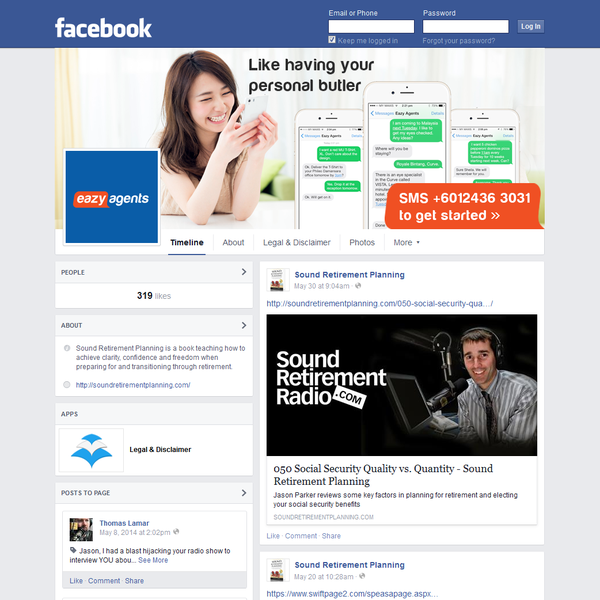Image resolution: width=600 pixels, height=600 pixels.
Task: Open the eazy agents profile picture
Action: 111,197
